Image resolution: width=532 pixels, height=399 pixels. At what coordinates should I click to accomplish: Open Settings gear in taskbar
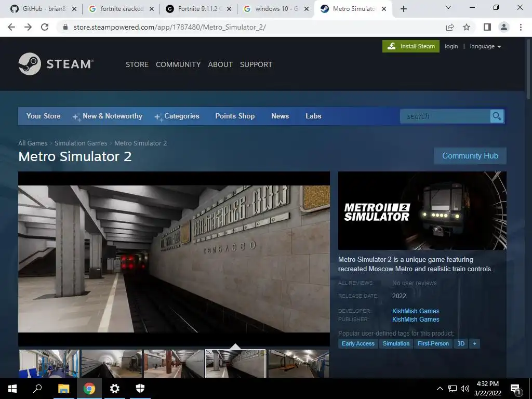115,389
